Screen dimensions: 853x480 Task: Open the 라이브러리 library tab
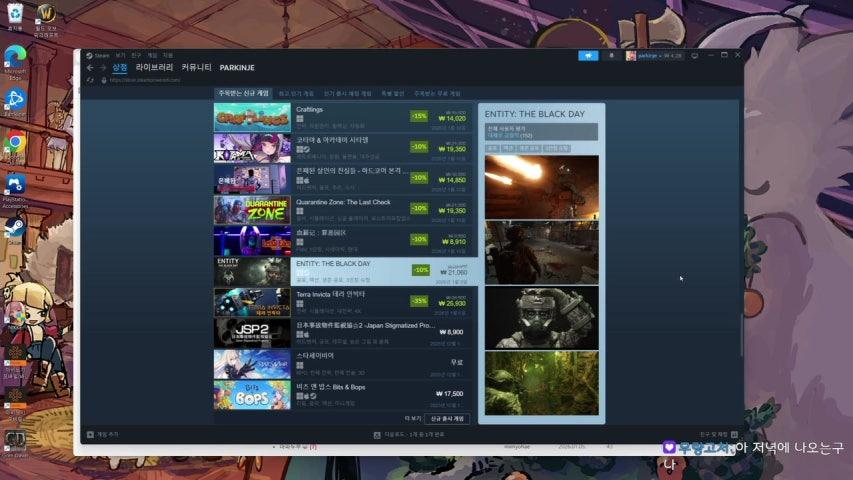[154, 67]
